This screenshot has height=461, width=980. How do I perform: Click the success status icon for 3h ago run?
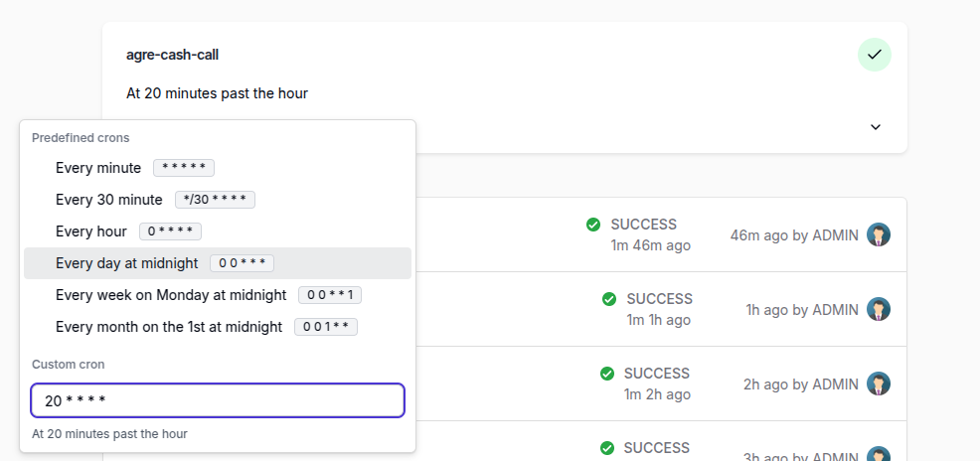[x=607, y=448]
